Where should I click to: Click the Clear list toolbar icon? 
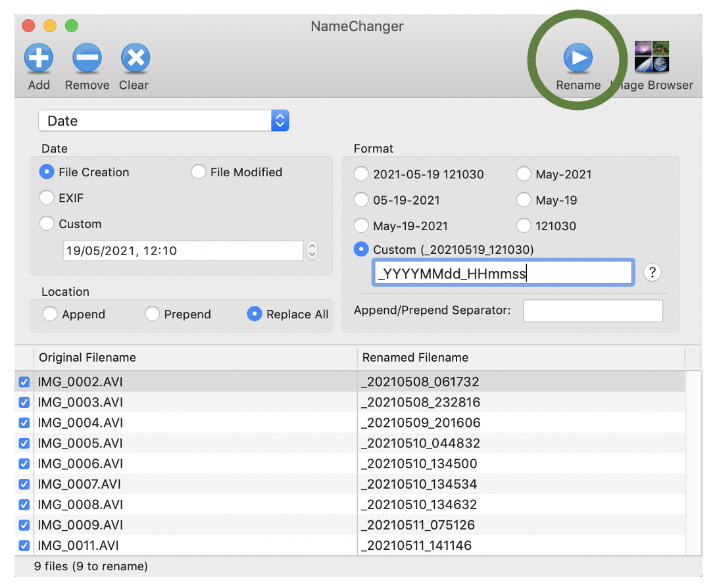(136, 58)
